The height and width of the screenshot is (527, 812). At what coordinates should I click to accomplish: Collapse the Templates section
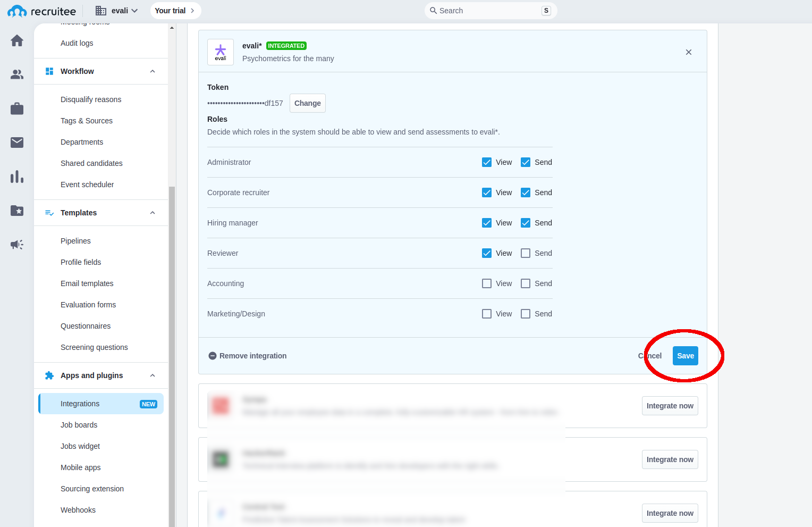(x=153, y=213)
